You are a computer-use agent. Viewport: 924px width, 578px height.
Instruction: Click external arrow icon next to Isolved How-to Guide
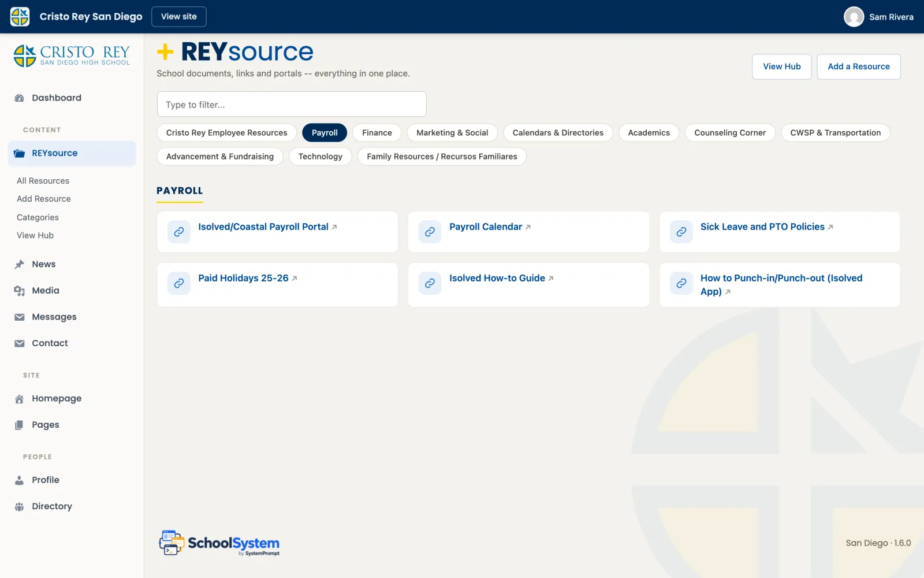(551, 279)
